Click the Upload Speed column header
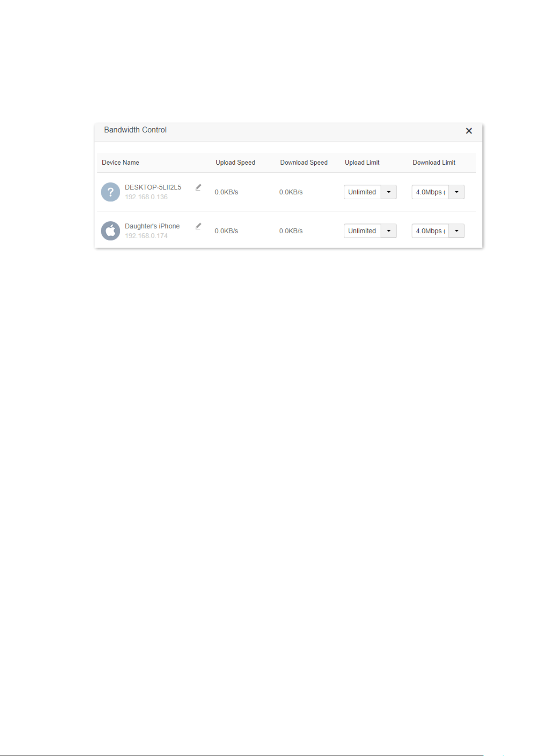 point(235,162)
